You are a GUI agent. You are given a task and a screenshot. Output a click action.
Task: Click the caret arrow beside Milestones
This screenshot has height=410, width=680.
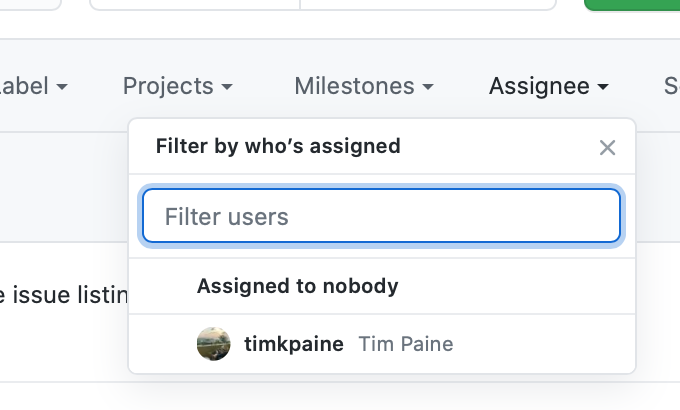click(x=428, y=87)
